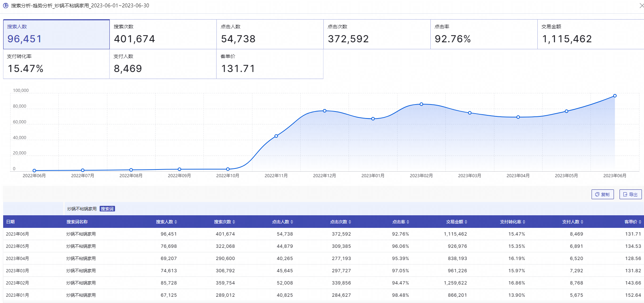This screenshot has width=644, height=303.
Task: Click the 2023年02月 peak chart point
Action: click(x=421, y=104)
